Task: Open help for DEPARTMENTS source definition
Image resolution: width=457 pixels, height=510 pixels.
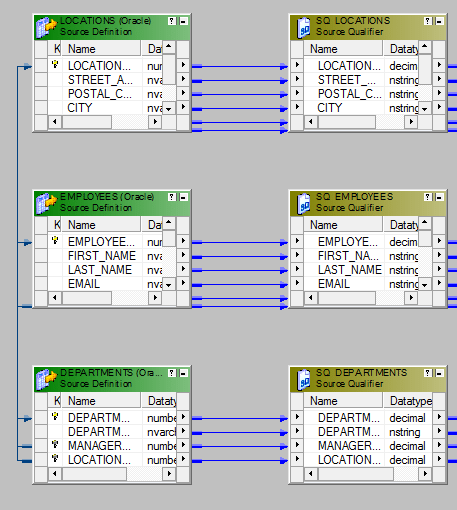Action: point(172,373)
